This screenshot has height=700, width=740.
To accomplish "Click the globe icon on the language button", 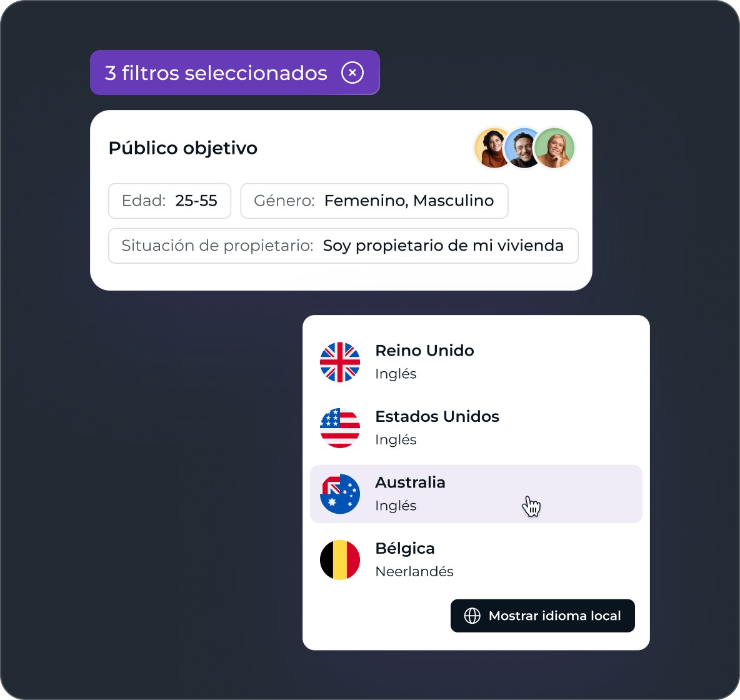I will (x=472, y=616).
